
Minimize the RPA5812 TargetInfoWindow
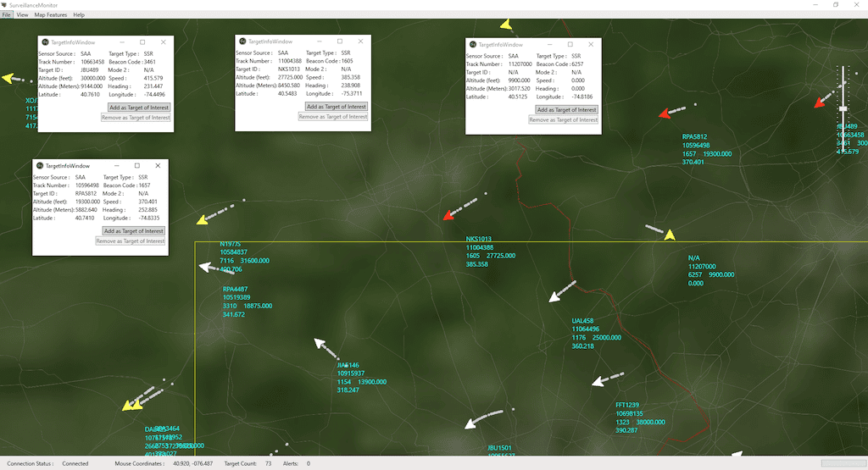click(x=117, y=165)
